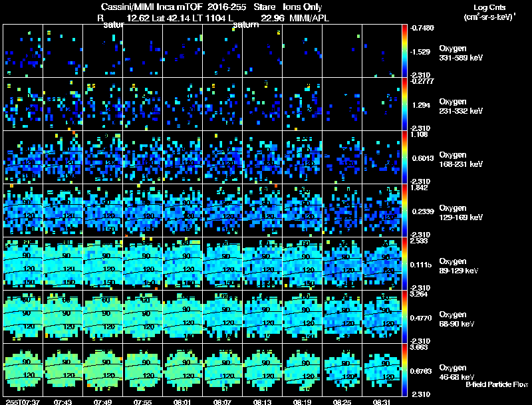Click the Log Cnts units legend title

click(x=489, y=12)
